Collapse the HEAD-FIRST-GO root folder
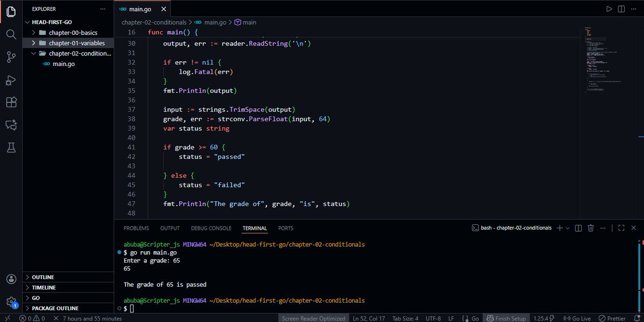The image size is (644, 322). tap(68, 22)
